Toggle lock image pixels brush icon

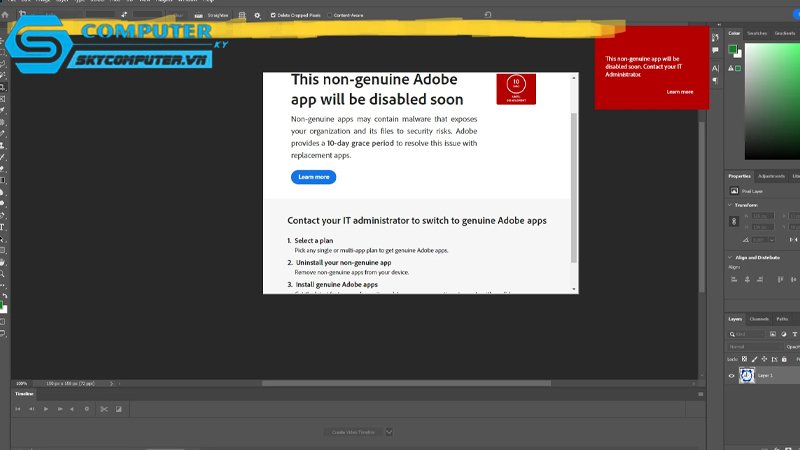[755, 359]
